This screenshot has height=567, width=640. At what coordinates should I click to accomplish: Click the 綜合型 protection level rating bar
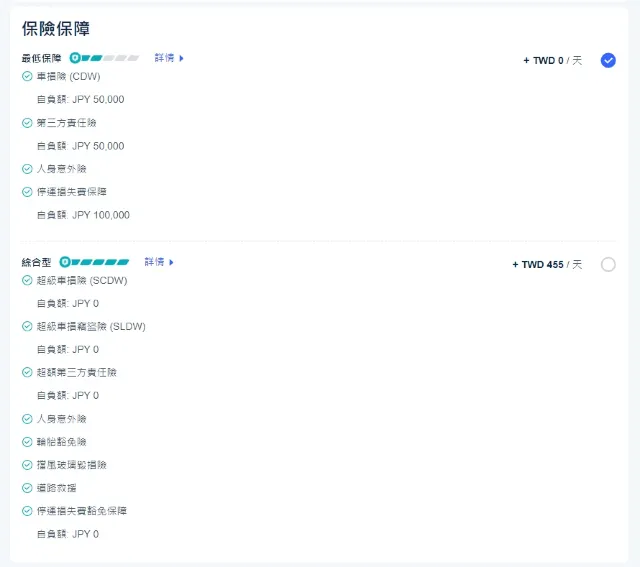95,262
